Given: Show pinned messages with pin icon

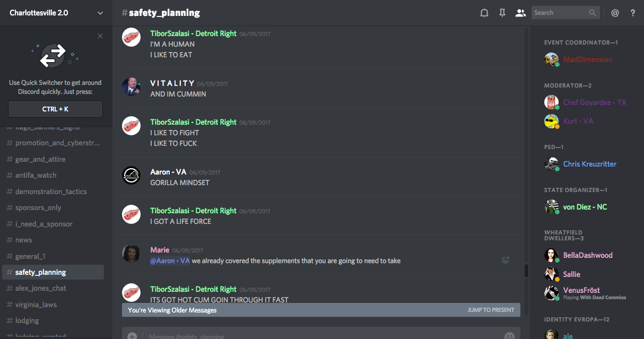Looking at the screenshot, I should point(502,13).
